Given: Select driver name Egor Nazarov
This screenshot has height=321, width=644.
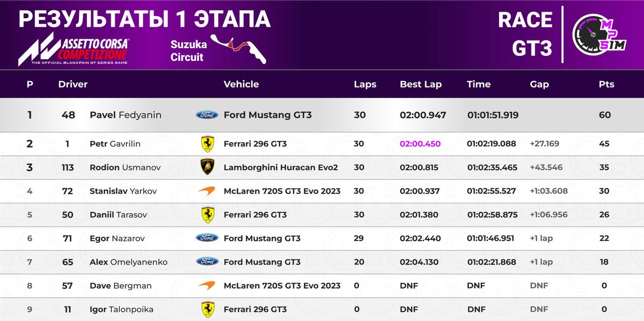Looking at the screenshot, I should (117, 238).
